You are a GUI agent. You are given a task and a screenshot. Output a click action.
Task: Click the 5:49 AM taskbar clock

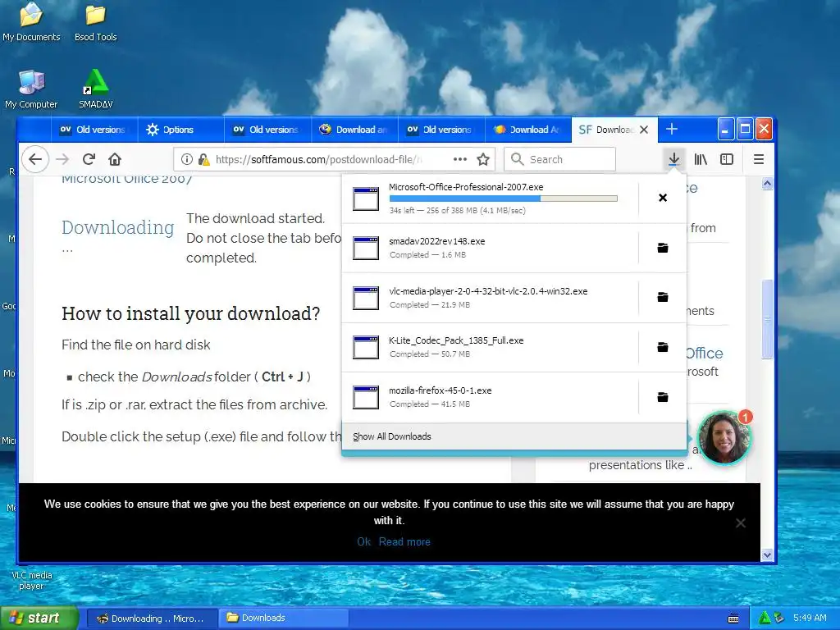coord(810,618)
